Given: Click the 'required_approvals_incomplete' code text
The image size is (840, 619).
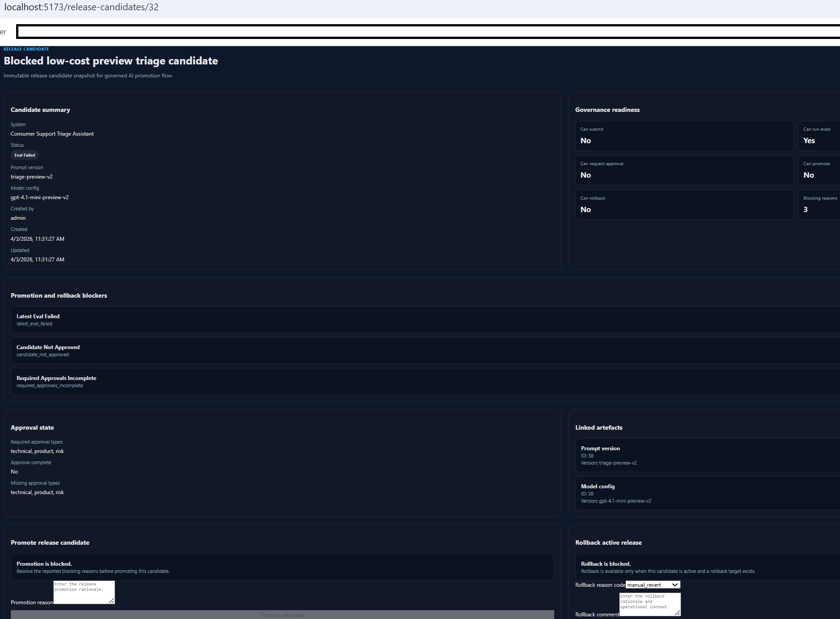Looking at the screenshot, I should 50,385.
